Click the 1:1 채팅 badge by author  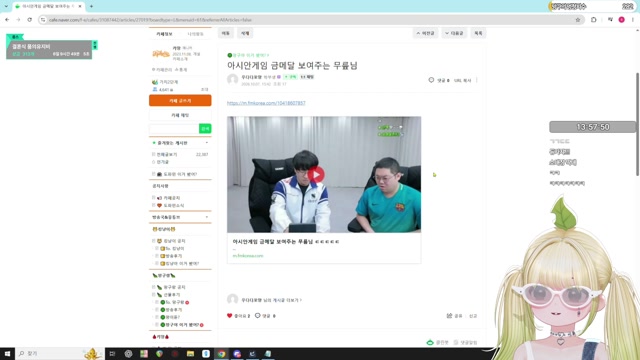coord(307,77)
